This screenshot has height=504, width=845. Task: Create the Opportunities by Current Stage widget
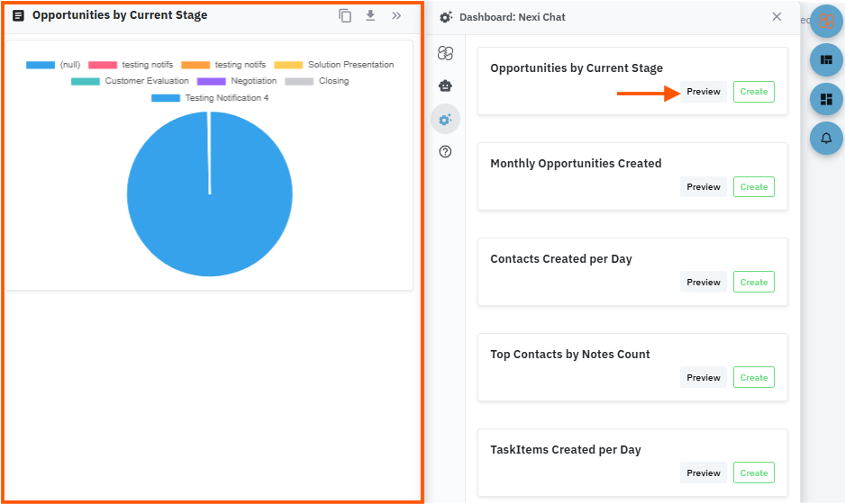(x=753, y=92)
